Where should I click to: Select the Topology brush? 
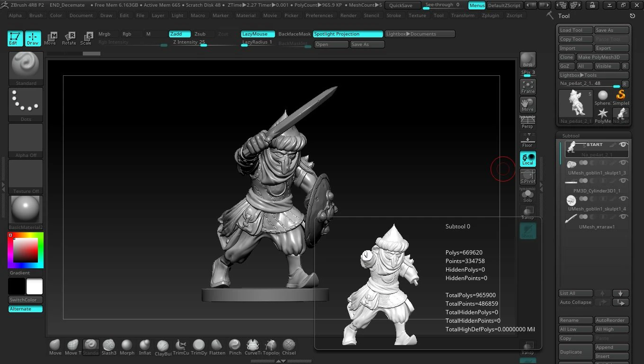271,347
